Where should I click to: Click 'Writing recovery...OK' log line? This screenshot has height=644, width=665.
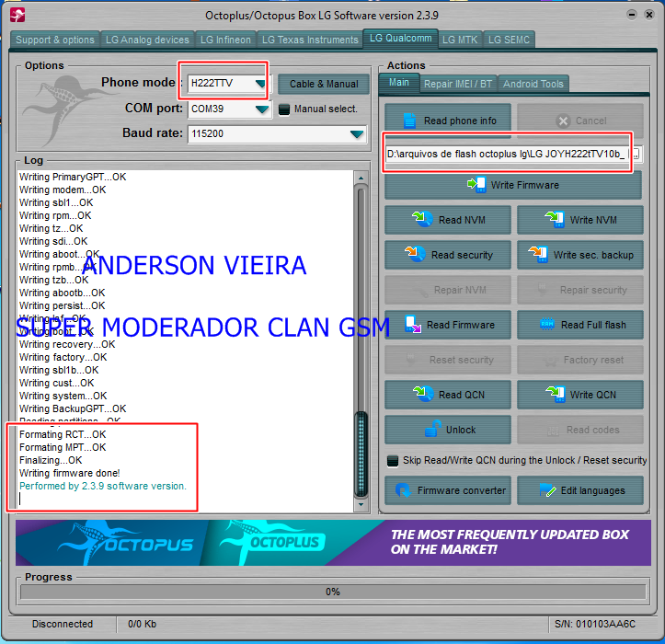[67, 344]
